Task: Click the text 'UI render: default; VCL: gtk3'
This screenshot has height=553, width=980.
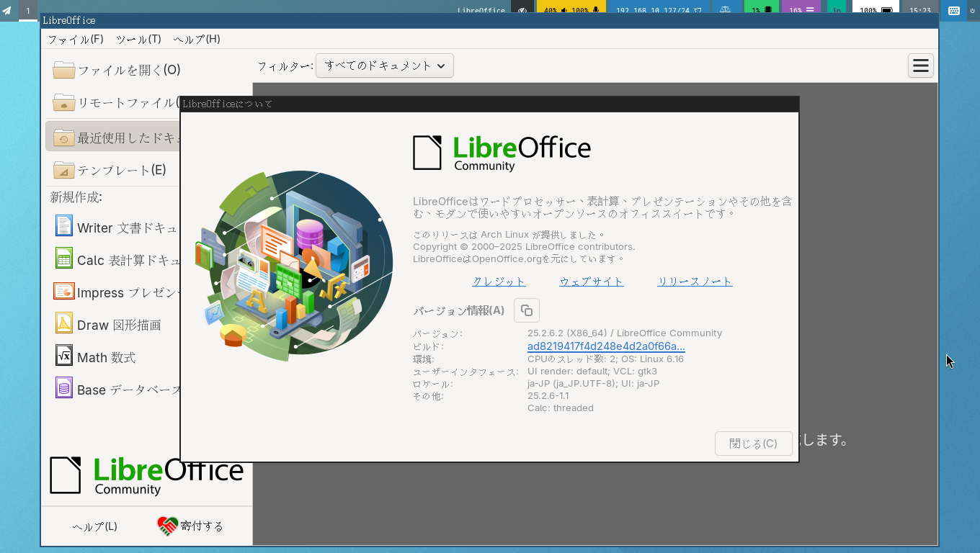Action: (592, 371)
